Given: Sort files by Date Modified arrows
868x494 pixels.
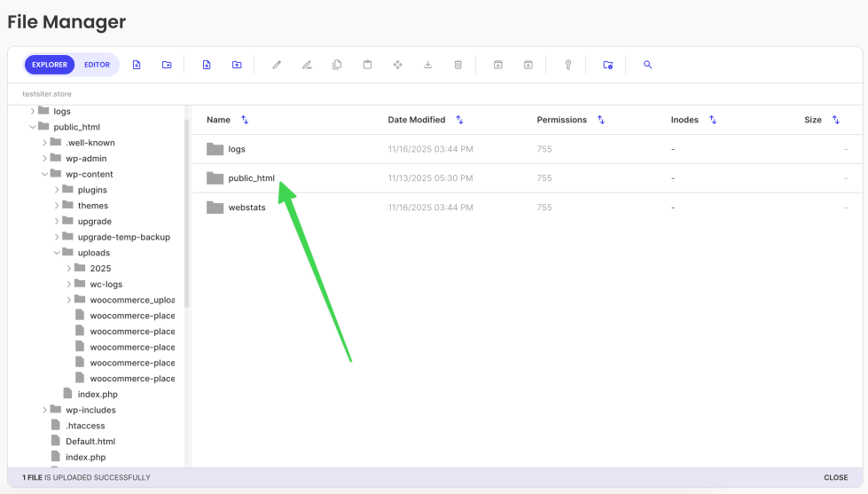Looking at the screenshot, I should [459, 120].
